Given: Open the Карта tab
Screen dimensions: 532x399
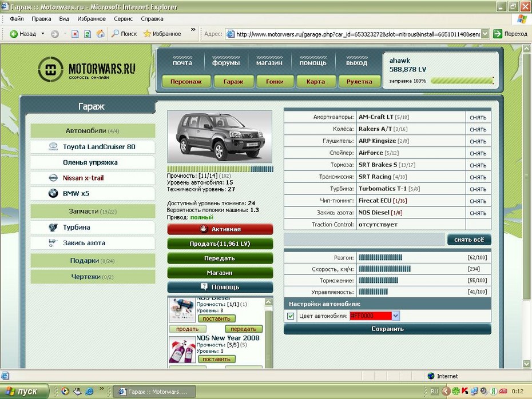Looking at the screenshot, I should click(x=316, y=82).
